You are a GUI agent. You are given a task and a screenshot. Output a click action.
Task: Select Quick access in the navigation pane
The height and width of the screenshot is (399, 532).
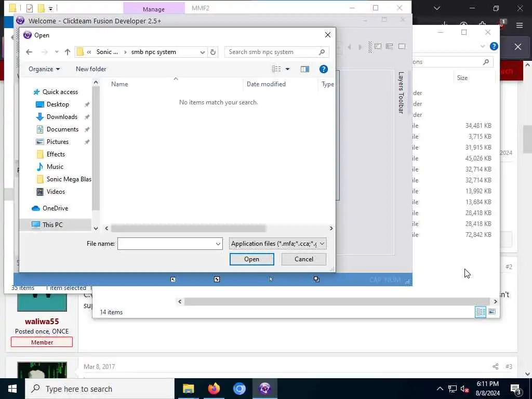pos(60,92)
